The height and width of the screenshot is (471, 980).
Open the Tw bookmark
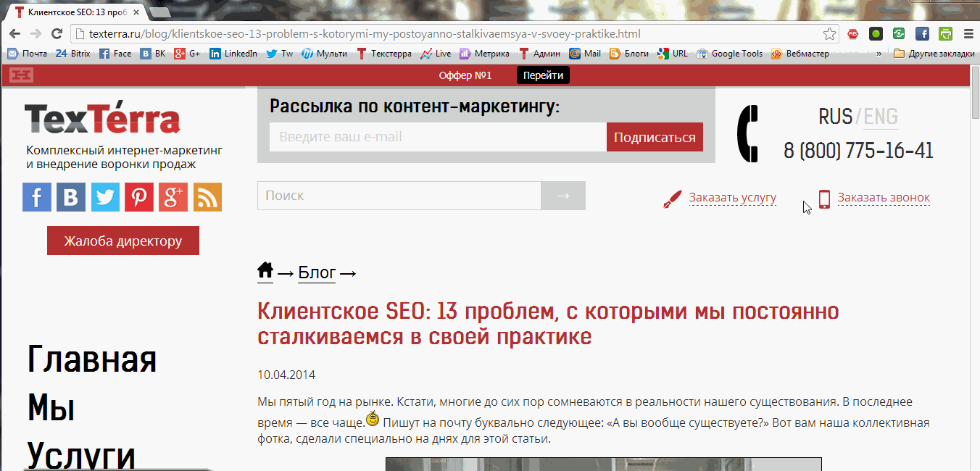point(280,54)
